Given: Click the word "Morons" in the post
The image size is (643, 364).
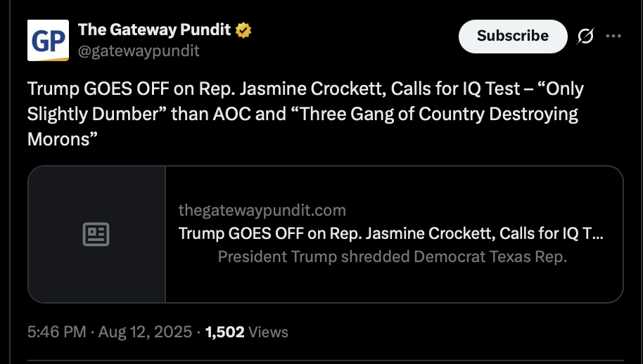Looking at the screenshot, I should tap(58, 139).
